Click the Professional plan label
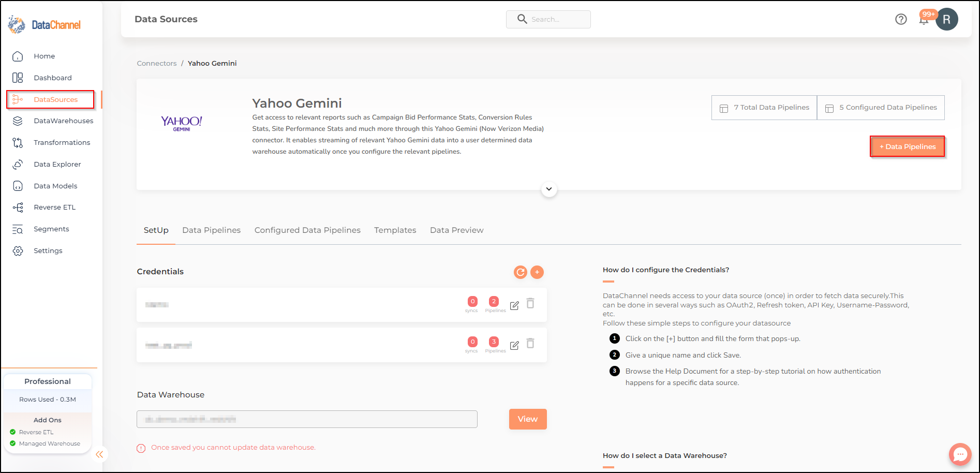The width and height of the screenshot is (980, 473). [48, 381]
